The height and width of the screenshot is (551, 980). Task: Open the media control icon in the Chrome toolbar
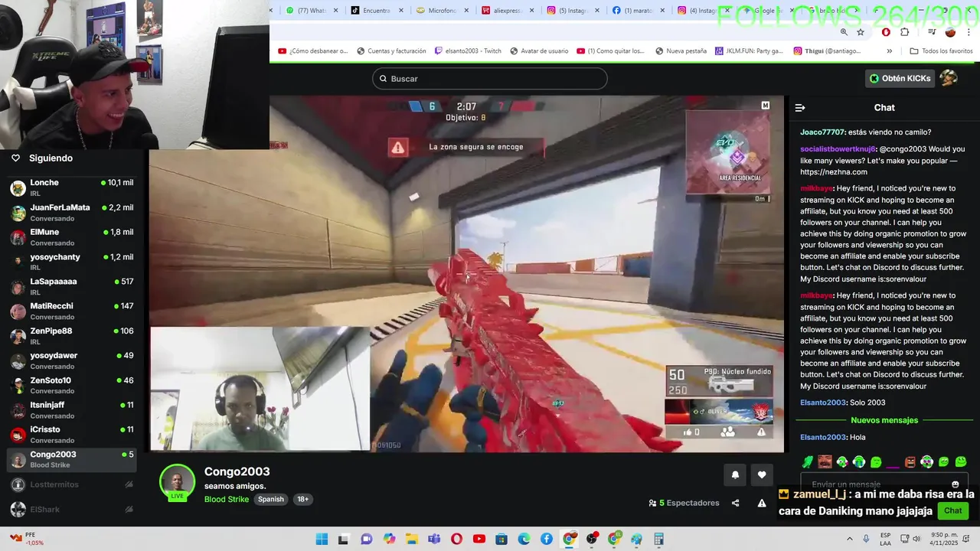pyautogui.click(x=932, y=32)
